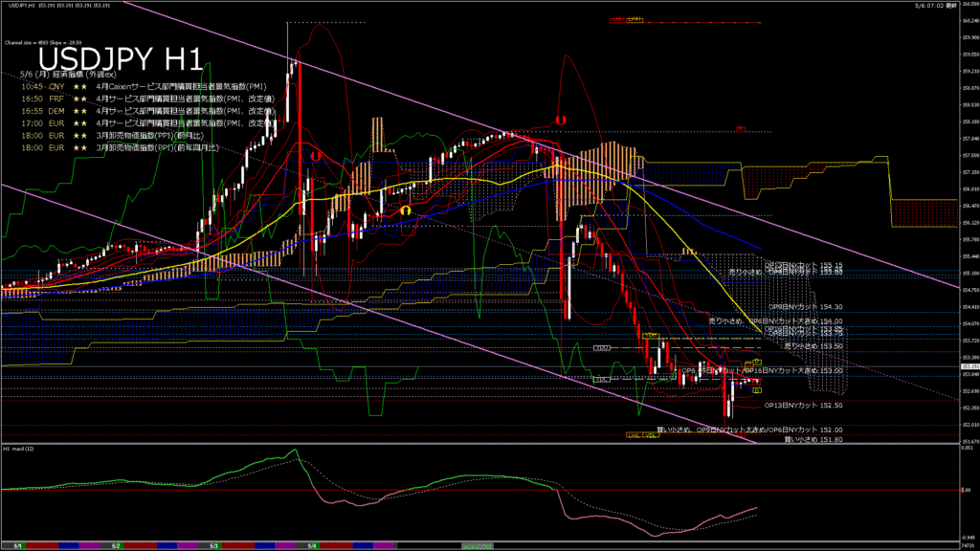Click the H1 macd(12) indicator label

click(21, 448)
